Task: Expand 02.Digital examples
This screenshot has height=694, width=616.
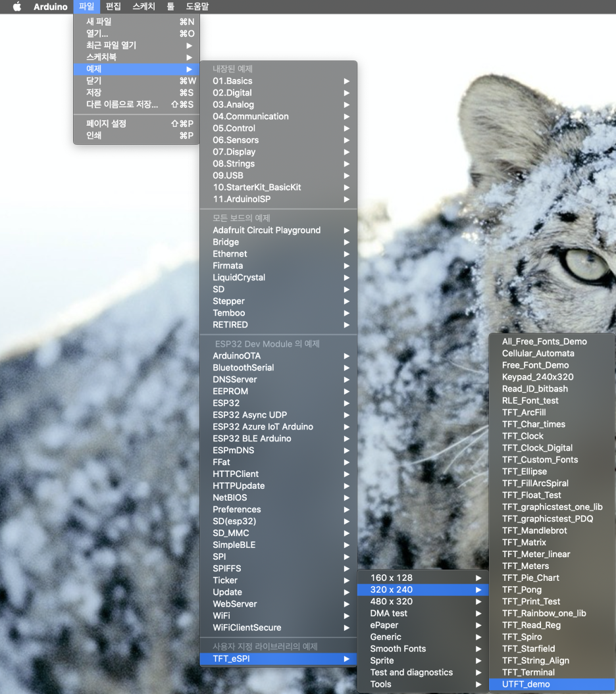Action: pyautogui.click(x=278, y=93)
